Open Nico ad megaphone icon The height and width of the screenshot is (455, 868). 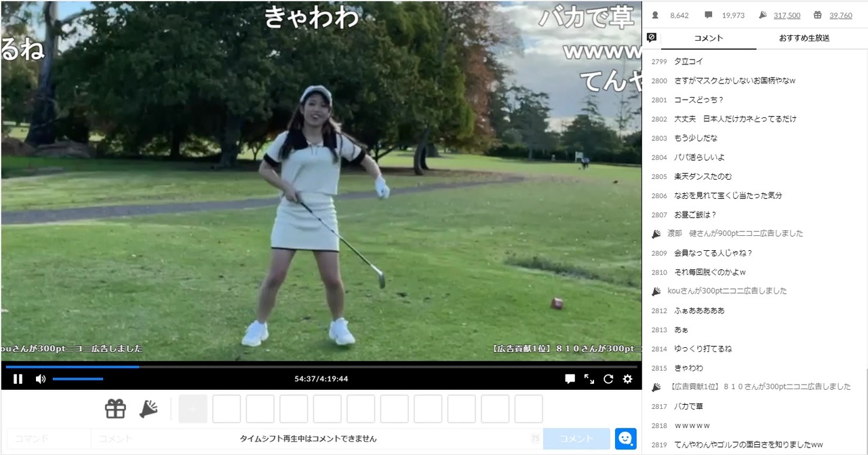[x=149, y=409]
